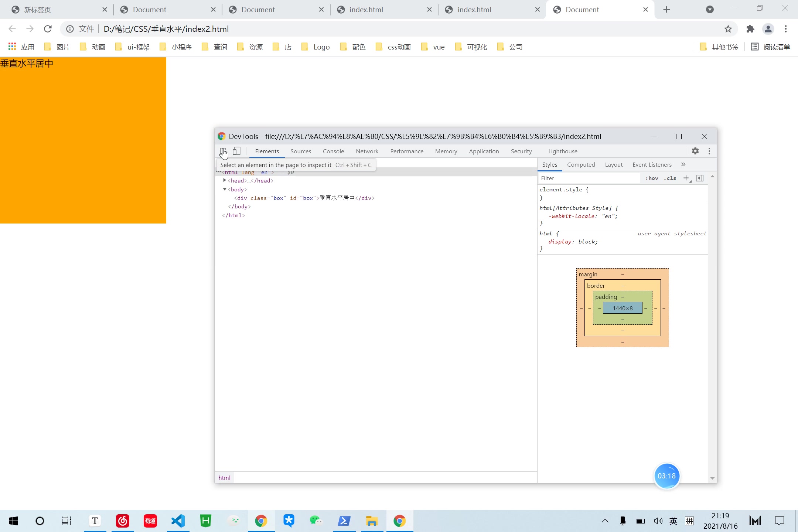This screenshot has height=532, width=798.
Task: Switch to the Layout tab
Action: pos(614,164)
